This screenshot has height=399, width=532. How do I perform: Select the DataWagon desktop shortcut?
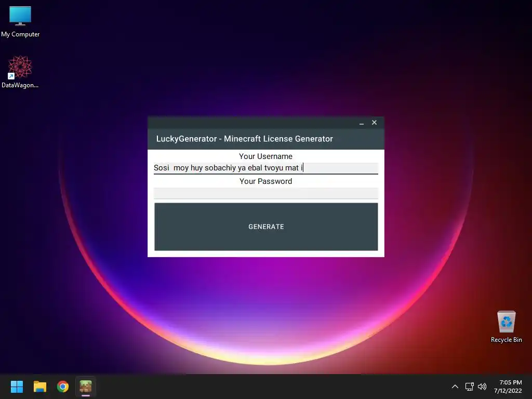pyautogui.click(x=20, y=72)
